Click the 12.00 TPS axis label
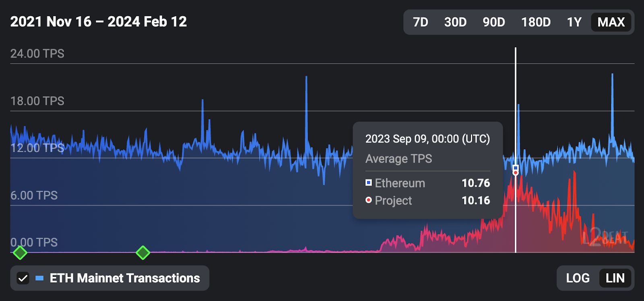Image resolution: width=644 pixels, height=301 pixels. tap(37, 148)
